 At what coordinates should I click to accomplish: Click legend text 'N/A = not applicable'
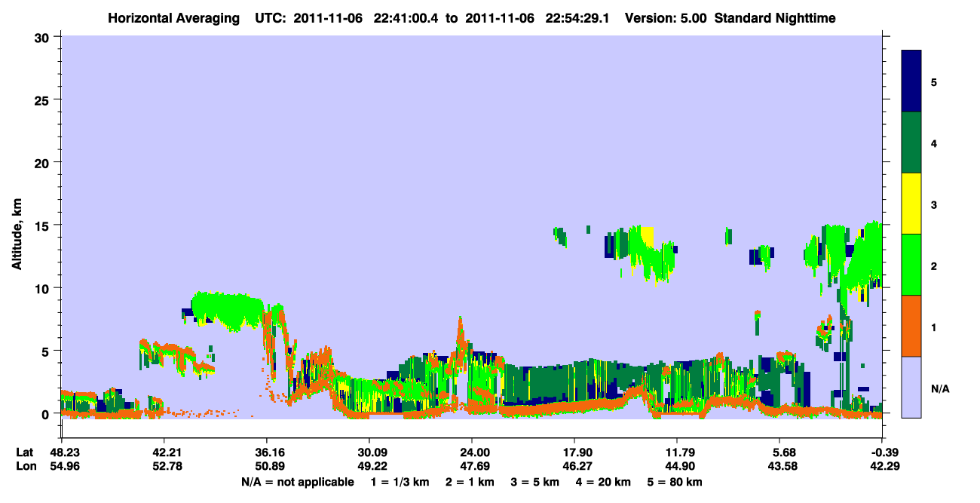297,482
